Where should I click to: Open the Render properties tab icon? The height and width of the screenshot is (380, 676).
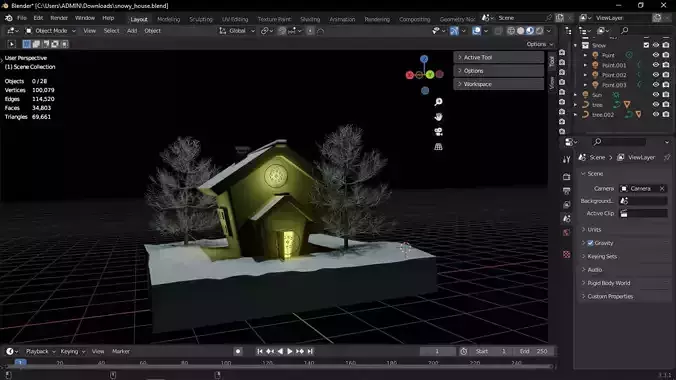(566, 177)
